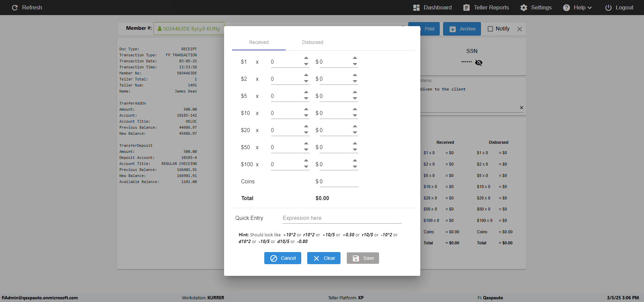The width and height of the screenshot is (644, 302).
Task: Increase the $1 bill count
Action: 306,58
